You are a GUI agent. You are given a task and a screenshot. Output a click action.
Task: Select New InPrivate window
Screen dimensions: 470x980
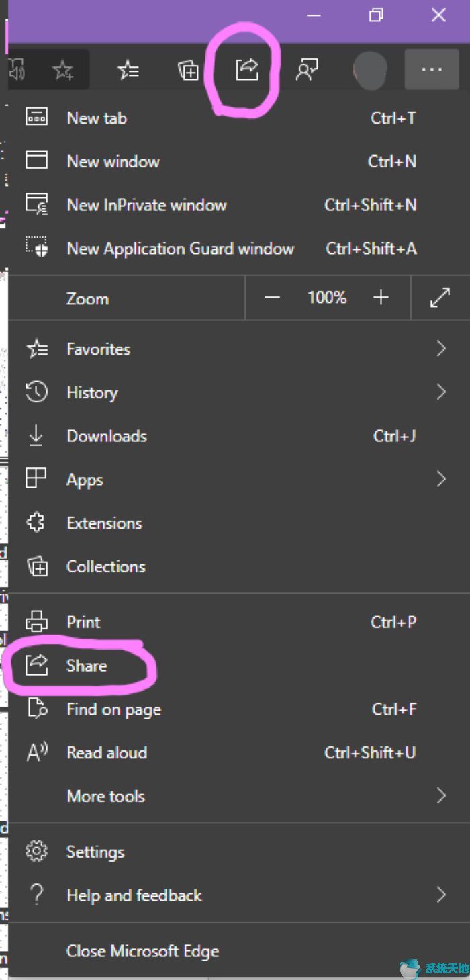(x=238, y=205)
